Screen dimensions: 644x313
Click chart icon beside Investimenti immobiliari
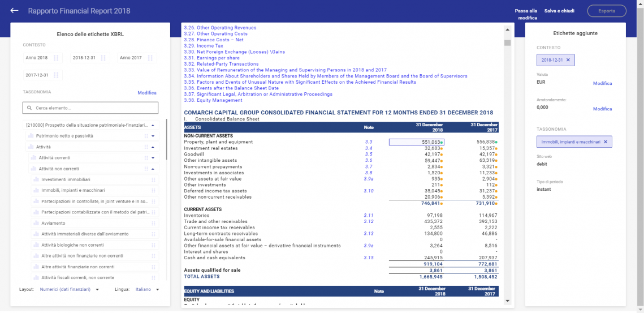tap(37, 179)
